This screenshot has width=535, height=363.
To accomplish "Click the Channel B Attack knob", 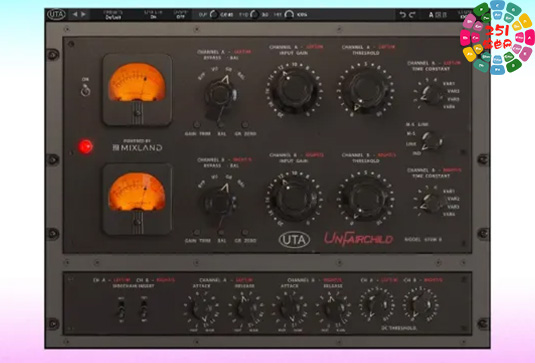I will [x=289, y=309].
